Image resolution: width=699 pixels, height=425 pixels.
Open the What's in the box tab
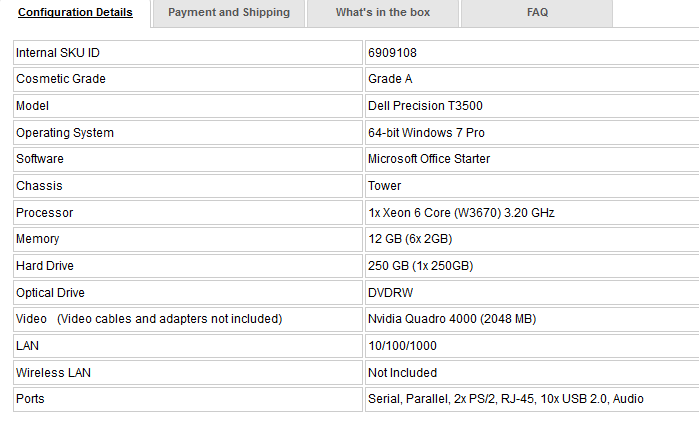point(382,12)
